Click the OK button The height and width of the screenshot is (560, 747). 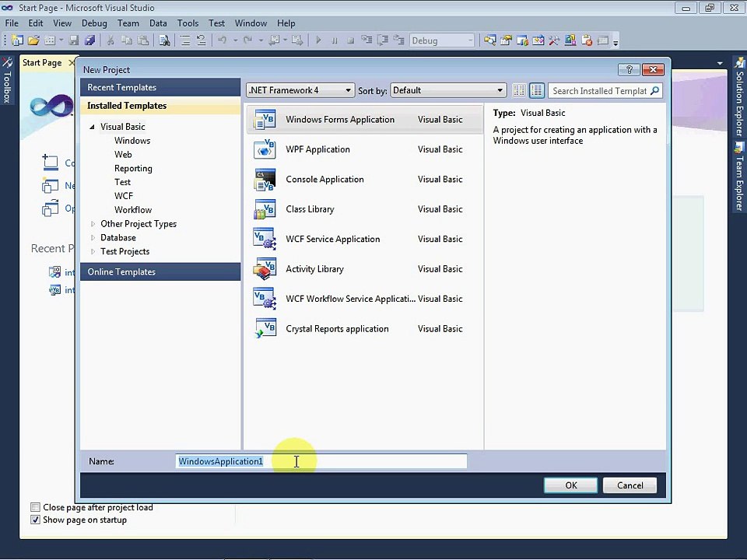click(x=570, y=485)
